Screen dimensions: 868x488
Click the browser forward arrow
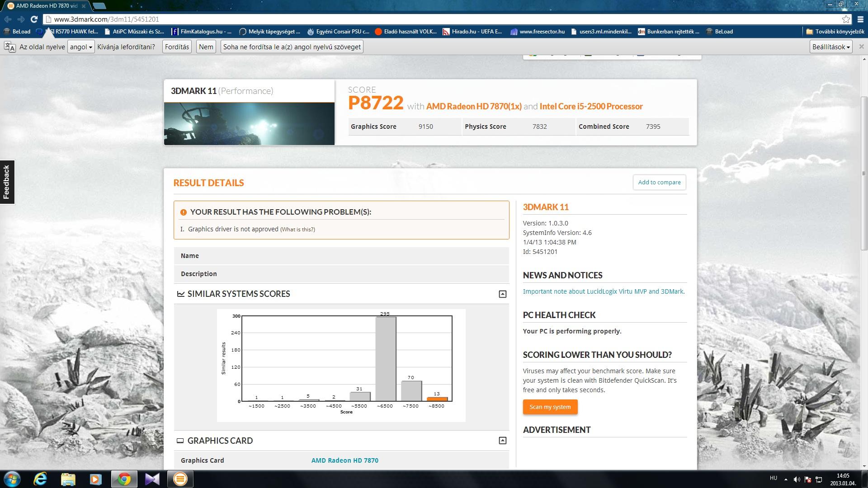coord(21,19)
